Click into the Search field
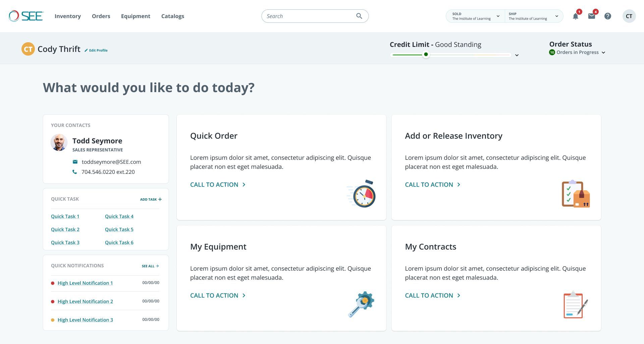The image size is (644, 344). pos(309,16)
